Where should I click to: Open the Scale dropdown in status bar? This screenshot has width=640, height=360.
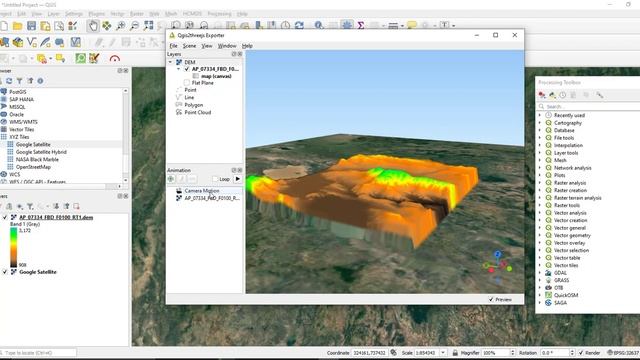tap(443, 353)
